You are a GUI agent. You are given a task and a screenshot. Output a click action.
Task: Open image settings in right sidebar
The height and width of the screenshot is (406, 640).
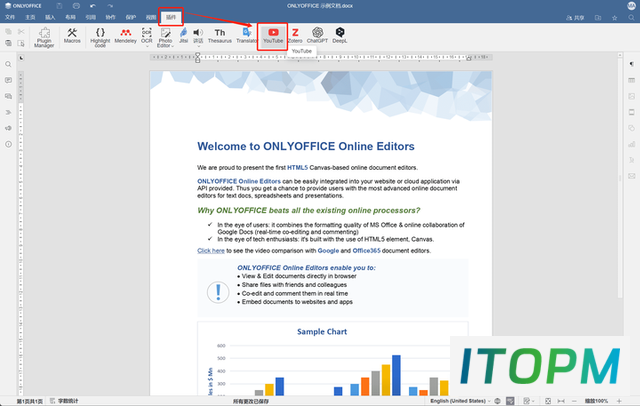click(631, 96)
